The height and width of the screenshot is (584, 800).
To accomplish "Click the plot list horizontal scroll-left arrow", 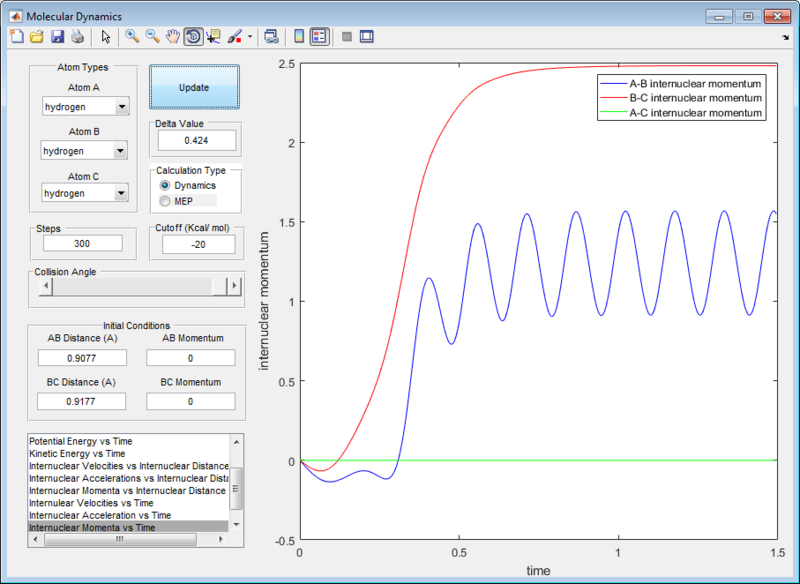I will pos(35,539).
